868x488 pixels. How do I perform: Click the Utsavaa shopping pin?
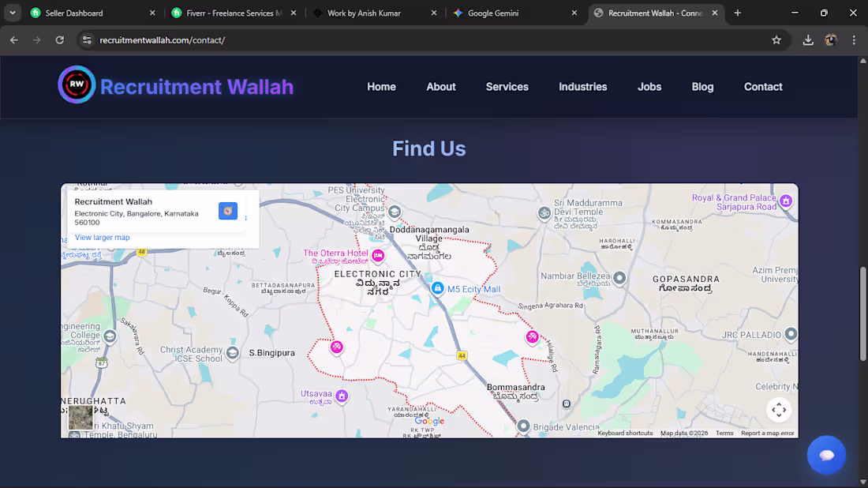tap(342, 396)
